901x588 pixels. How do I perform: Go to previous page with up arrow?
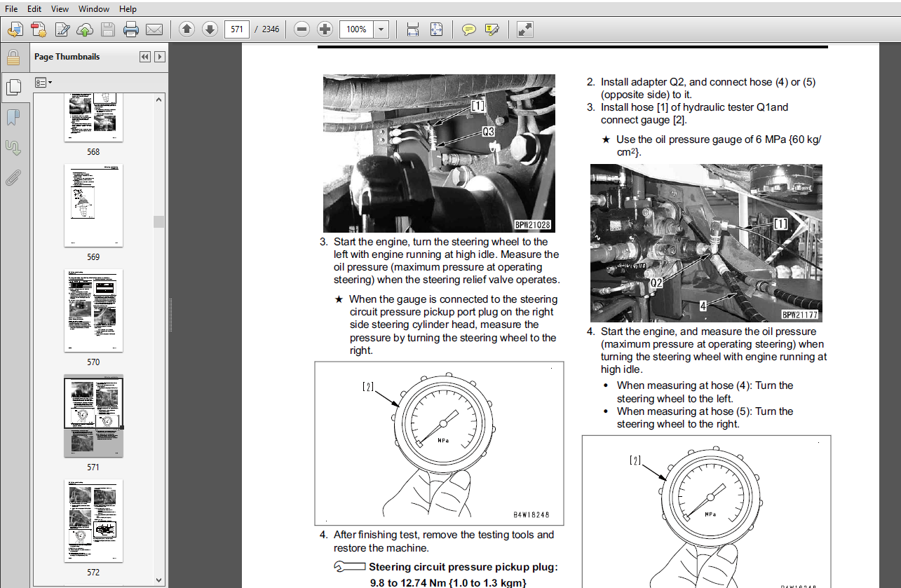187,29
